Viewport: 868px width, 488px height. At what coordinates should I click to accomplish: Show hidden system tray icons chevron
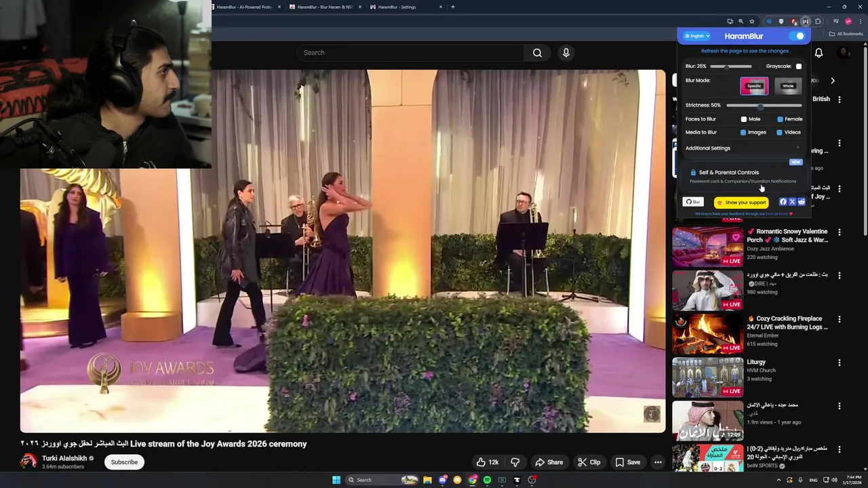click(778, 480)
